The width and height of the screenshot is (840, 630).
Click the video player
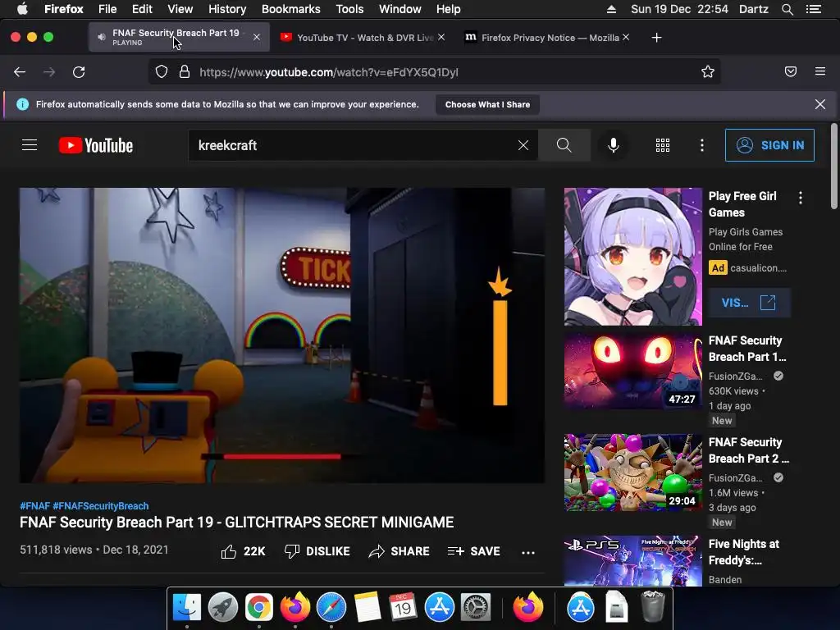(282, 336)
